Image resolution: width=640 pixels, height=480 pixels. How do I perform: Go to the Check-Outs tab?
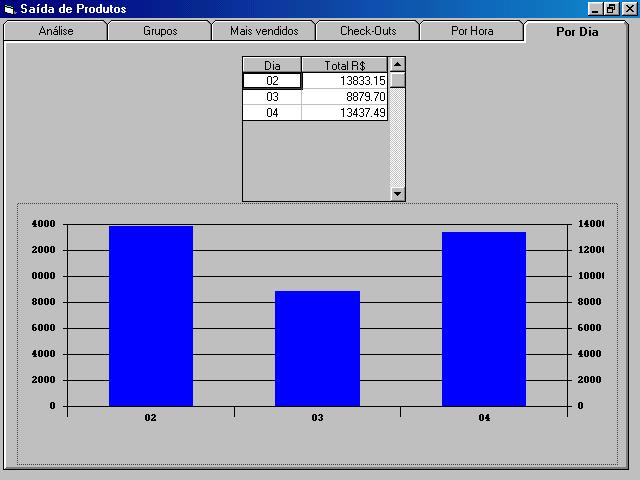pos(368,31)
